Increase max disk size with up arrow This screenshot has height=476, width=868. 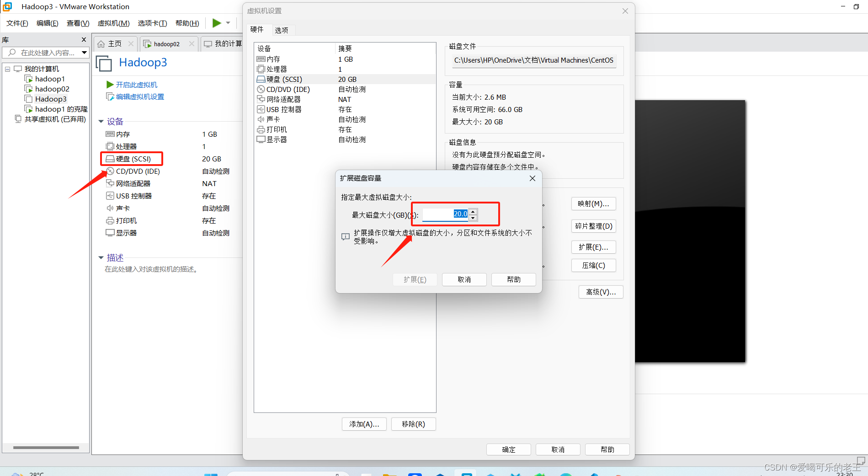tap(473, 211)
